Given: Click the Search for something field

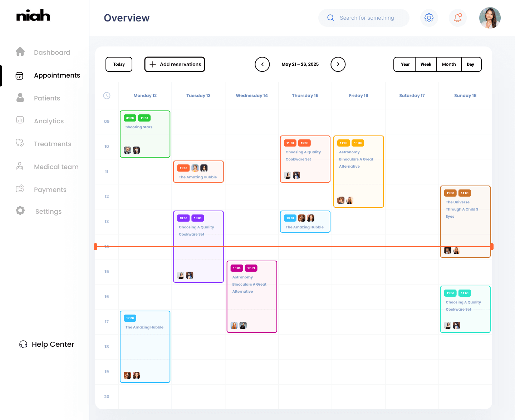Looking at the screenshot, I should (x=364, y=18).
